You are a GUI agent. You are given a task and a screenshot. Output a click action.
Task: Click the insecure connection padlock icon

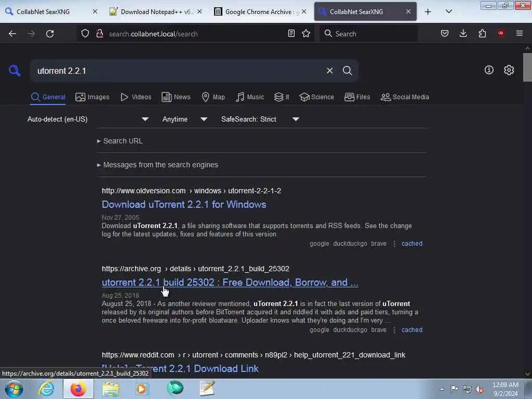pyautogui.click(x=100, y=34)
